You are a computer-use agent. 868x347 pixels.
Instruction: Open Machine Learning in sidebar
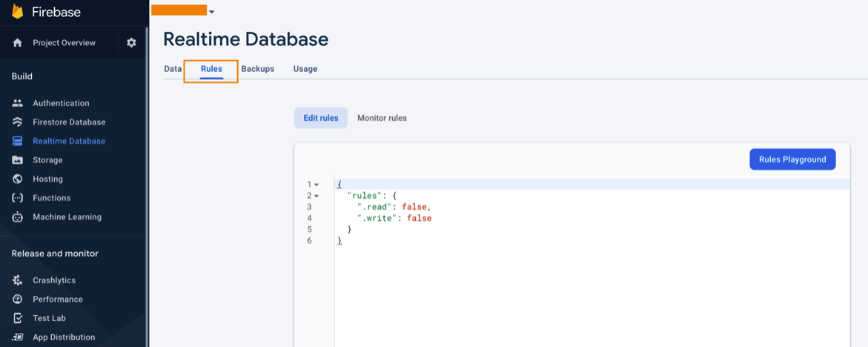[x=67, y=217]
